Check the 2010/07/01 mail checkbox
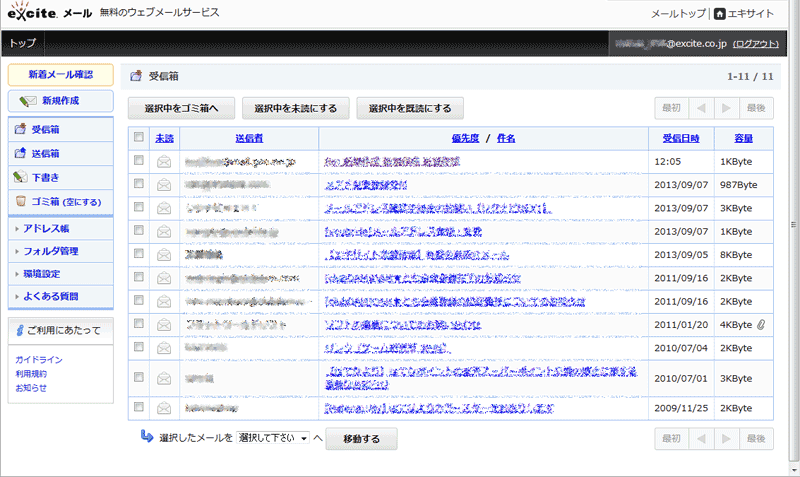Screen dimensions: 800x477 click(x=139, y=377)
